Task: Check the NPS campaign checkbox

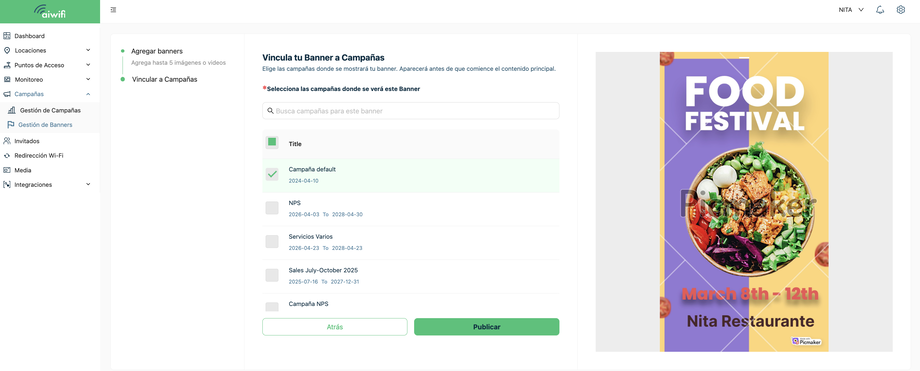Action: (x=272, y=208)
